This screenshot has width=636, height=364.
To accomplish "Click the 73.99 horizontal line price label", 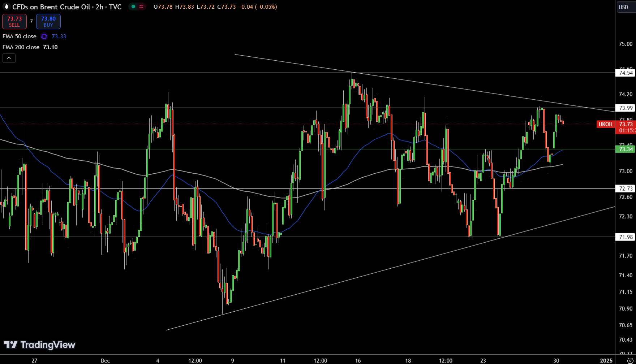I will (x=626, y=108).
